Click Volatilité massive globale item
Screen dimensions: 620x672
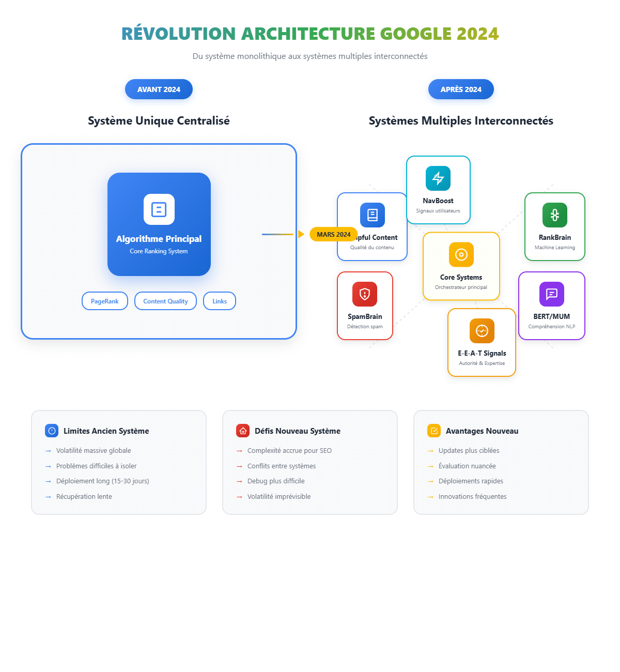(x=94, y=451)
